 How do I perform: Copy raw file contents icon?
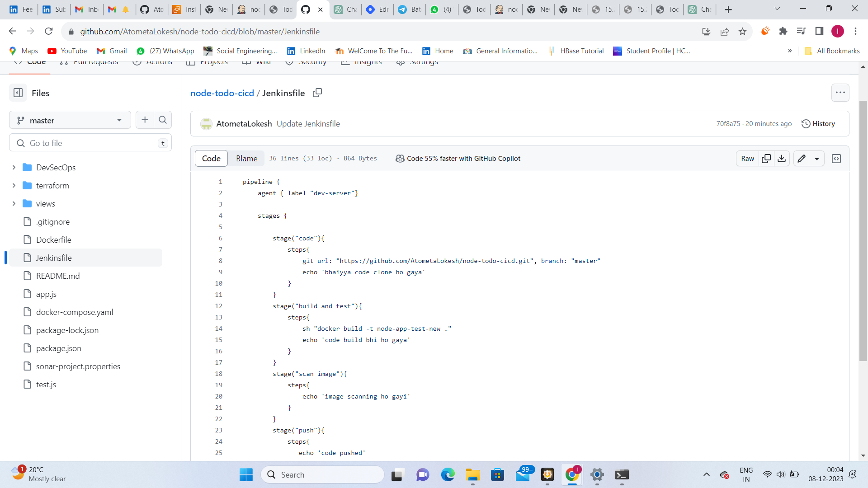pyautogui.click(x=766, y=159)
